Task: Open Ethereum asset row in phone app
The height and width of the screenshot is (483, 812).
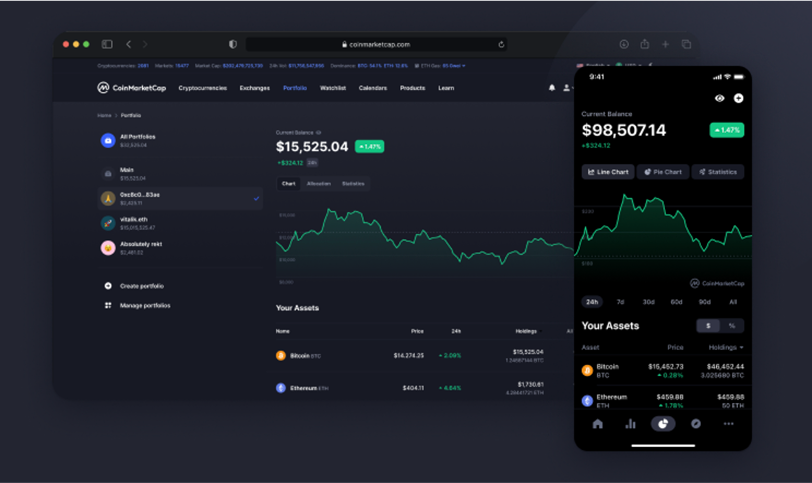Action: pos(663,401)
